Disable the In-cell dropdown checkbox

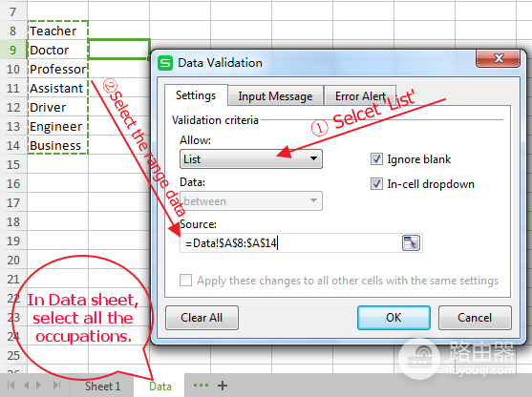point(376,184)
